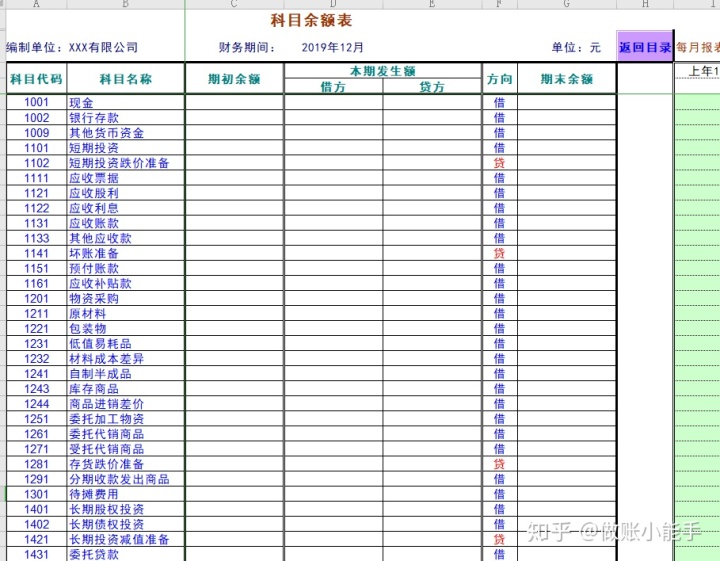
Task: Select the 应收股利 cell
Action: point(125,193)
